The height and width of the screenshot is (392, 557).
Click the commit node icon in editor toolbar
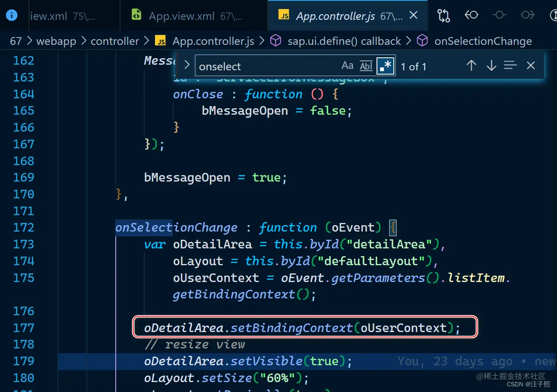coord(500,15)
